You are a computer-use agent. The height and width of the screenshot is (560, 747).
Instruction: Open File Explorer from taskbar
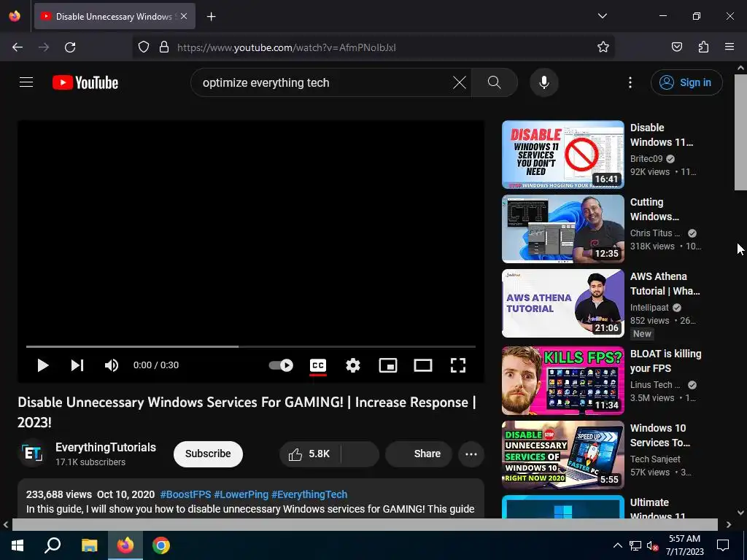coord(90,545)
